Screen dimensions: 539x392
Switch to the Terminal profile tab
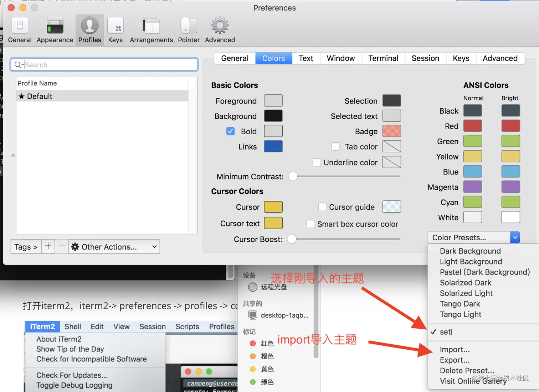pyautogui.click(x=383, y=58)
